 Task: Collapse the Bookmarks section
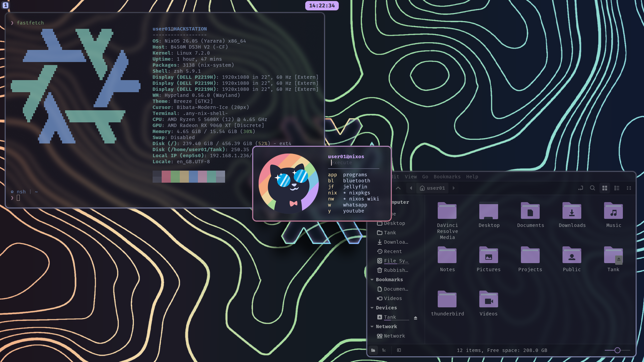tap(372, 280)
